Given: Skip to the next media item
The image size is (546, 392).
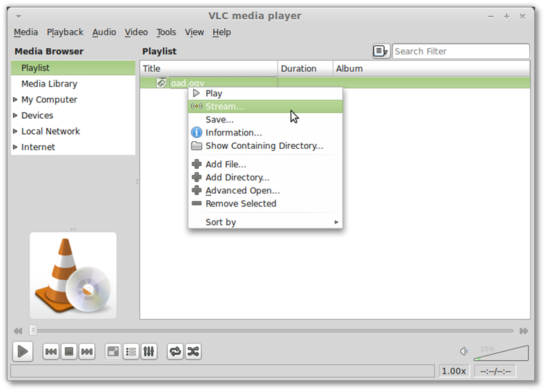Looking at the screenshot, I should (87, 352).
